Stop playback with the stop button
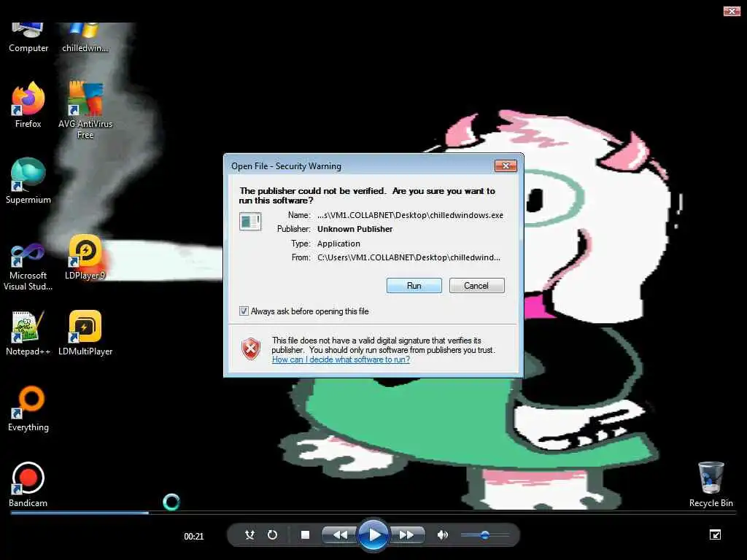Viewport: 747px width, 560px height. click(x=306, y=535)
